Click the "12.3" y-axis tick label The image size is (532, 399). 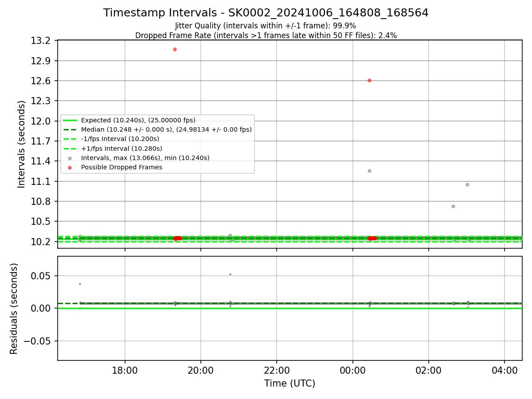(x=42, y=101)
